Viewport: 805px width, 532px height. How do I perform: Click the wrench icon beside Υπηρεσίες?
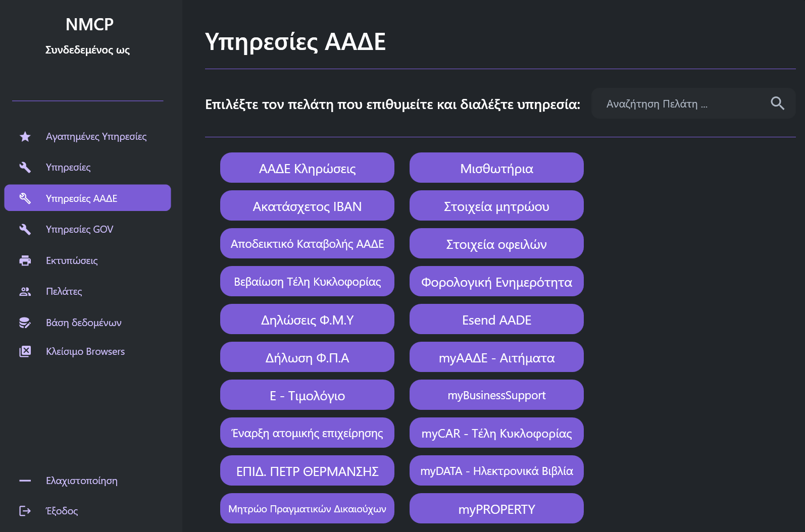pos(25,167)
